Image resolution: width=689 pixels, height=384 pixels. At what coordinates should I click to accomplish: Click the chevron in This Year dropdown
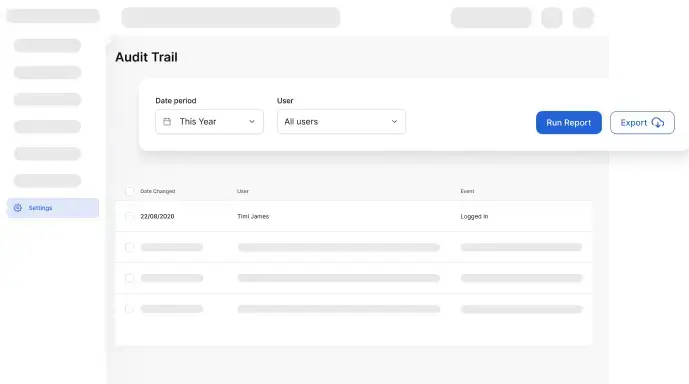pyautogui.click(x=252, y=122)
